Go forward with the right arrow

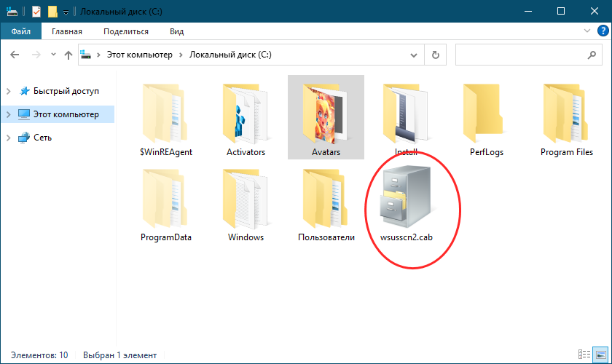coord(36,55)
